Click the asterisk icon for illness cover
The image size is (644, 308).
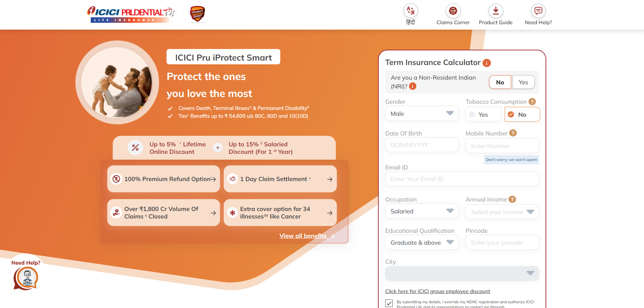pos(232,213)
